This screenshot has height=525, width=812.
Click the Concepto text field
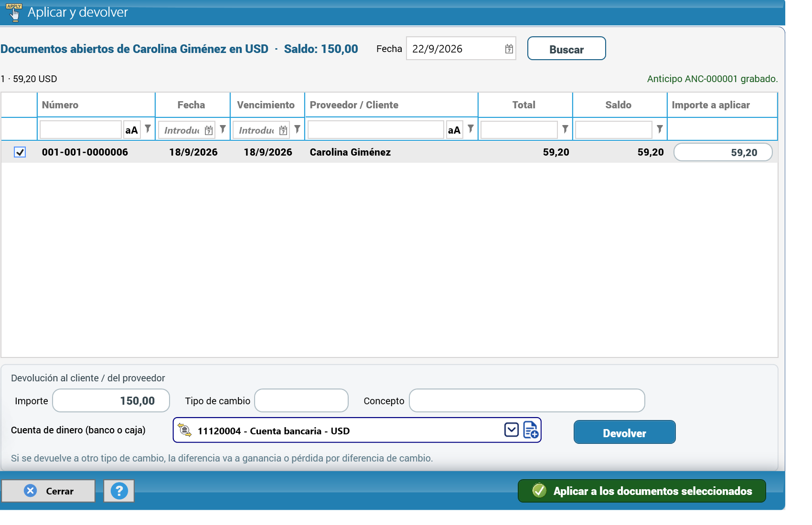pos(527,400)
